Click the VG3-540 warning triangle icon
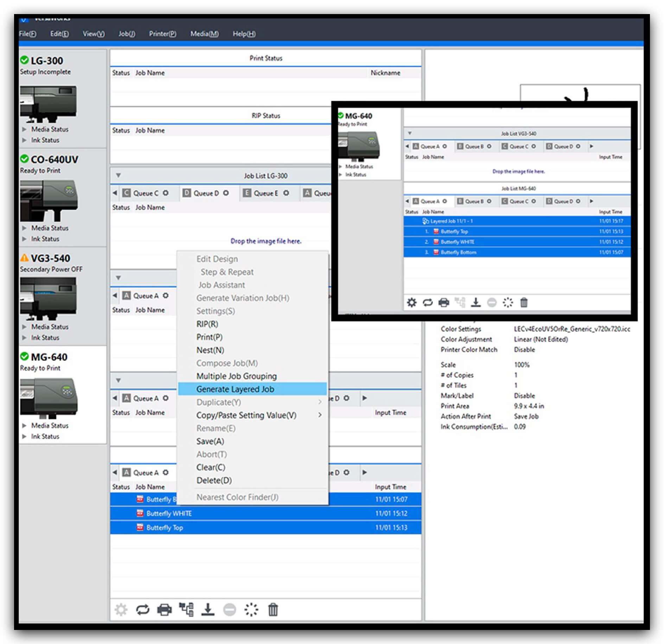Image resolution: width=664 pixels, height=644 pixels. [24, 258]
